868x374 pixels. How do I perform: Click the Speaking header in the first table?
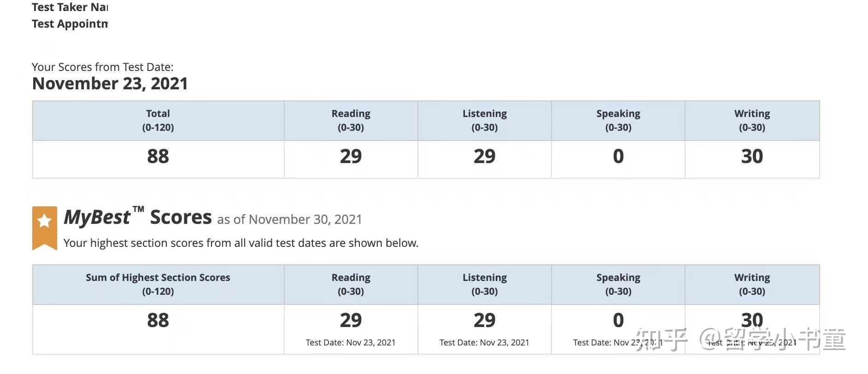pos(618,120)
